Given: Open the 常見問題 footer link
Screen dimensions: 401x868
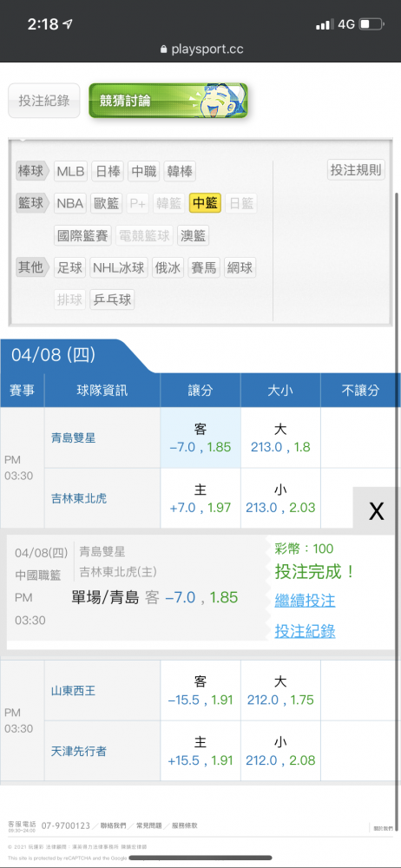Looking at the screenshot, I should pos(148,825).
